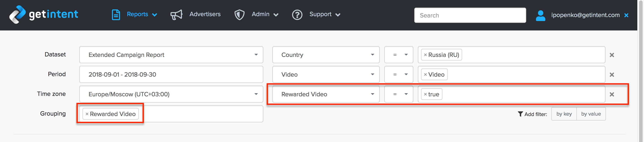This screenshot has width=644, height=142.
Task: Click the Advertisers megaphone icon
Action: click(176, 15)
